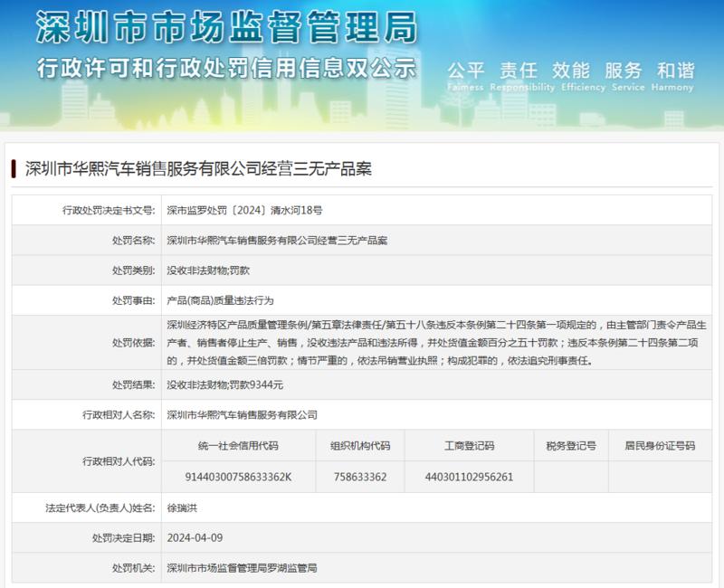This screenshot has height=588, width=724.
Task: Click the 公平 Fairness slogan text
Action: click(465, 77)
